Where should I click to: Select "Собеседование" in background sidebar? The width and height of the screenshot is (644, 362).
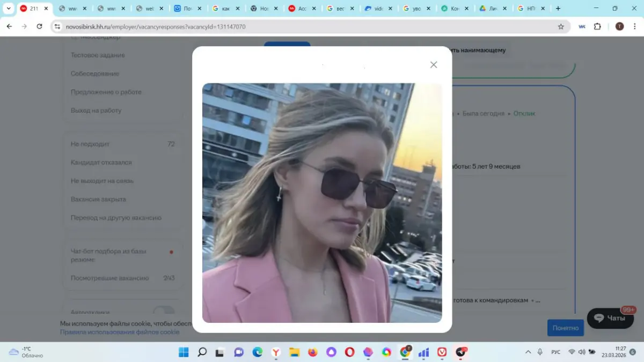tap(95, 73)
